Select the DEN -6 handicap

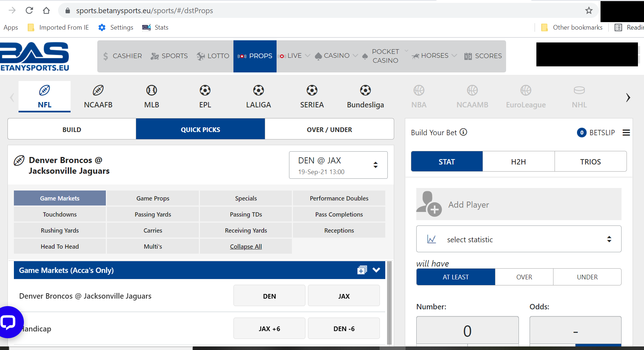[344, 329]
